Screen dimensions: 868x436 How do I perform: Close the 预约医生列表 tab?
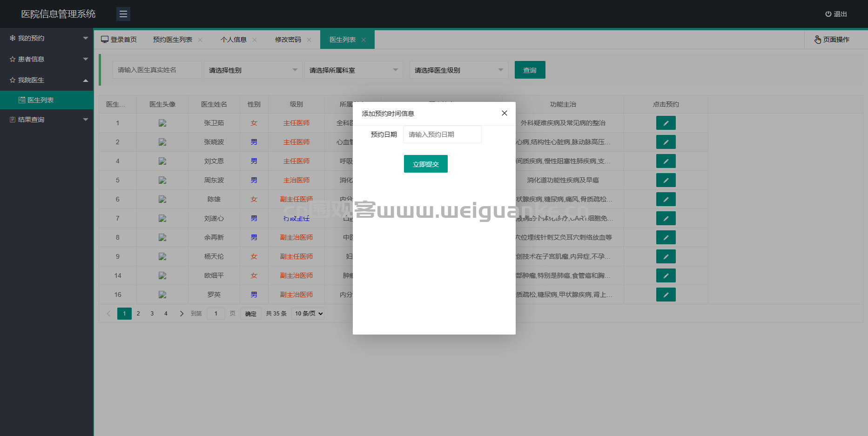tap(200, 40)
